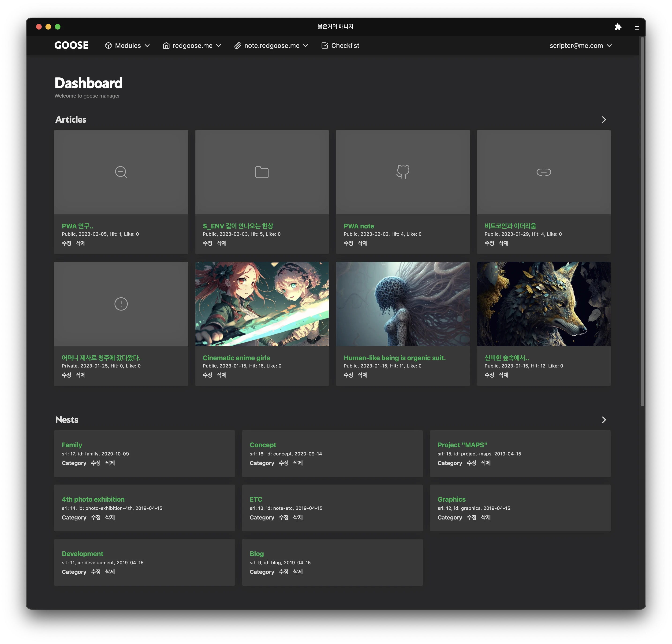Open the Cinematic anime girls article title
This screenshot has width=672, height=644.
pyautogui.click(x=236, y=358)
